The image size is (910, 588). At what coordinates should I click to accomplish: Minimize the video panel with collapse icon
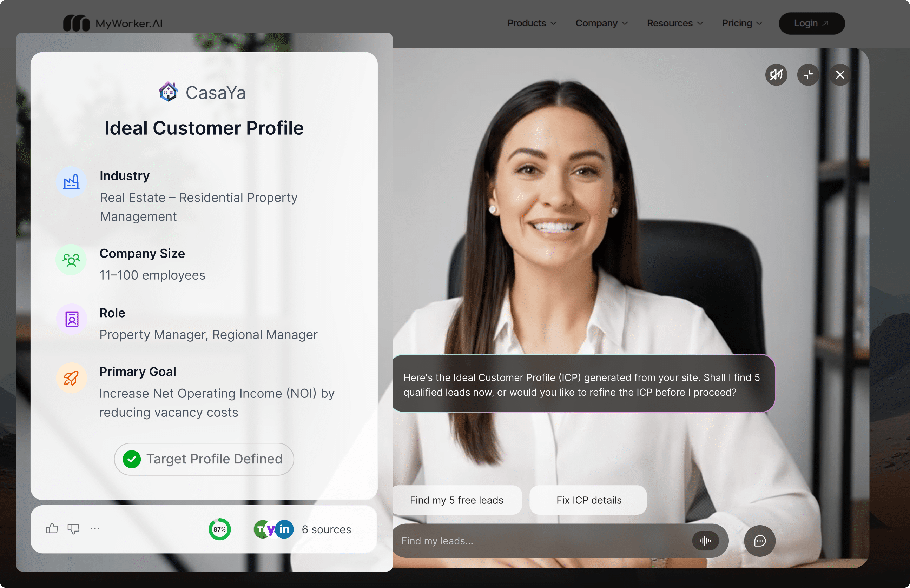coord(808,75)
